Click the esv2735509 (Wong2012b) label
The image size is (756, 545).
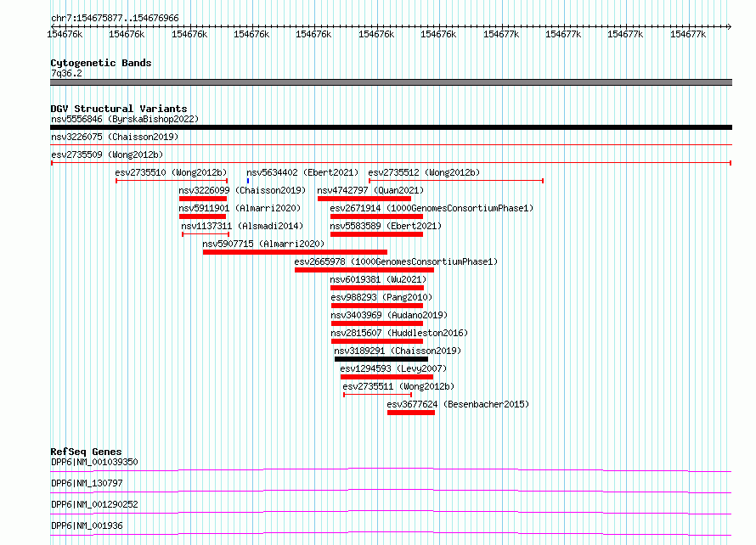107,155
